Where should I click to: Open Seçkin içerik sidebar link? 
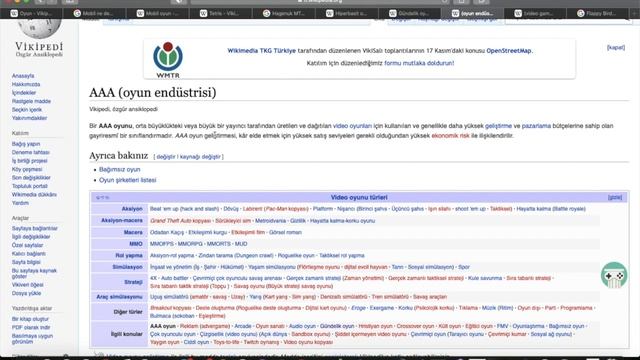(27, 110)
